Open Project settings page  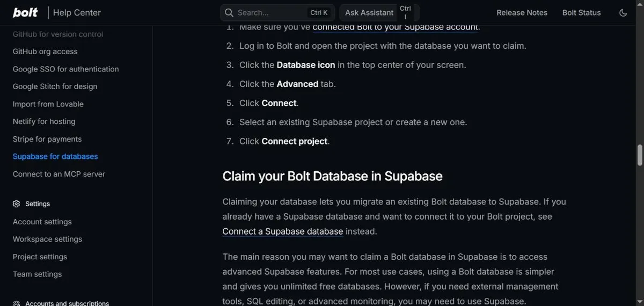coord(40,257)
